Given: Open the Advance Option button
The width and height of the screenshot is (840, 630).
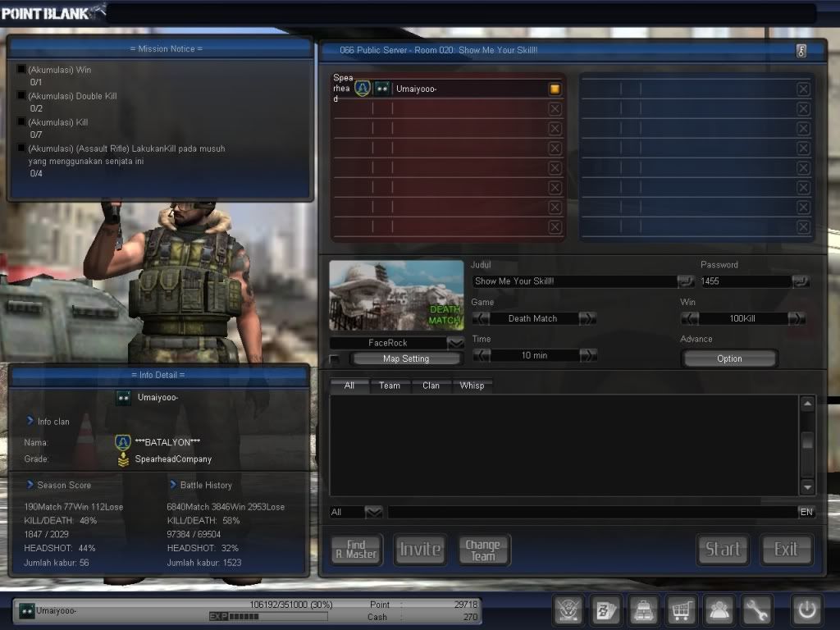Looking at the screenshot, I should 729,359.
